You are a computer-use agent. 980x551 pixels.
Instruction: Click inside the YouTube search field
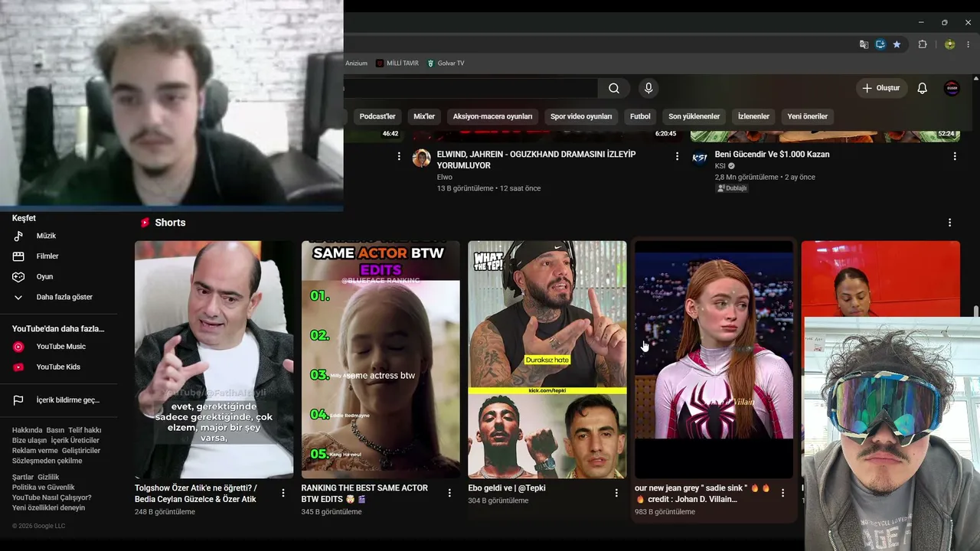point(470,88)
